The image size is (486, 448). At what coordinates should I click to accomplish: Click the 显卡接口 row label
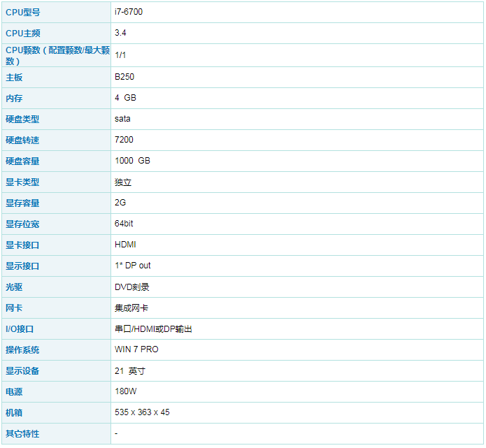click(22, 245)
